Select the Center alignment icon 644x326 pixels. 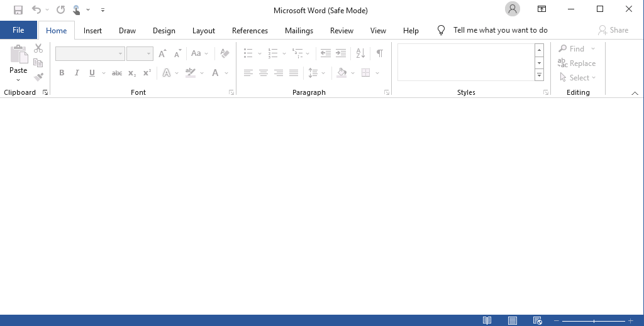(264, 73)
